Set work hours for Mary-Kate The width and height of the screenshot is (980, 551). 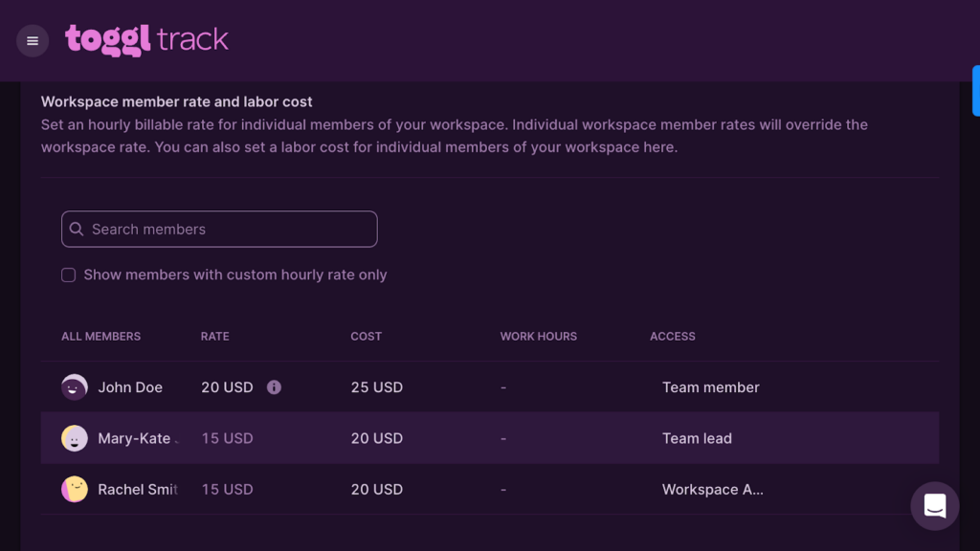(x=503, y=438)
